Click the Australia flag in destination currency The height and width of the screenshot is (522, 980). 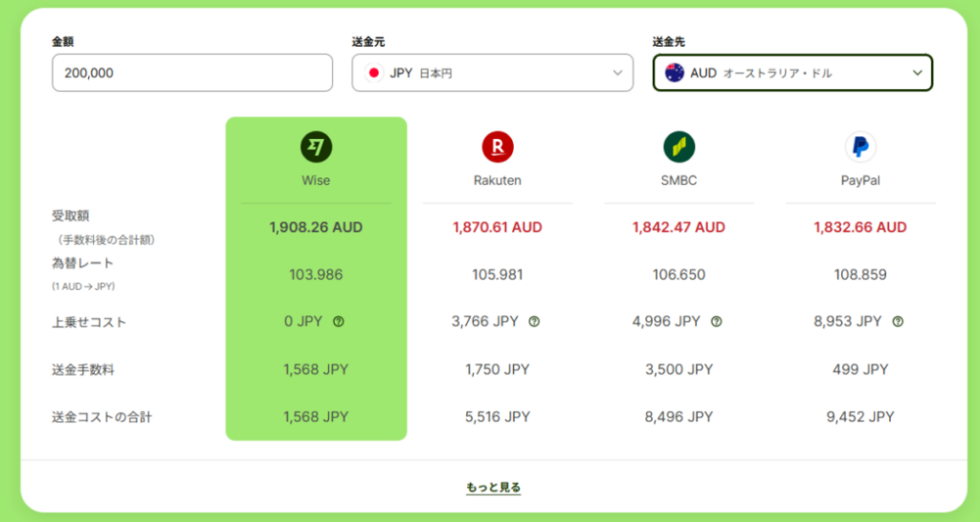point(675,73)
